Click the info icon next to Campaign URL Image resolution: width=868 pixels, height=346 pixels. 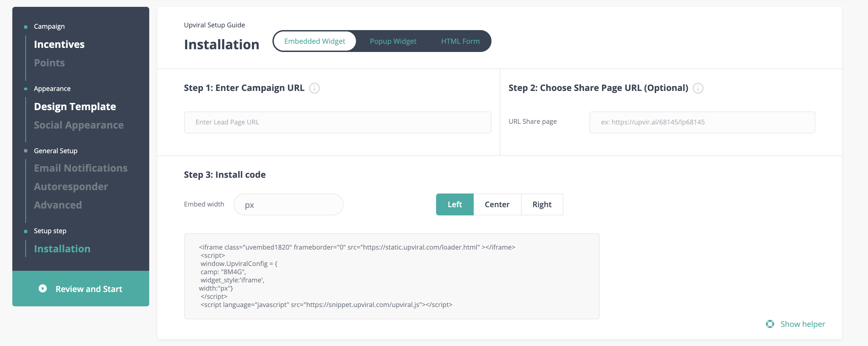pyautogui.click(x=314, y=88)
